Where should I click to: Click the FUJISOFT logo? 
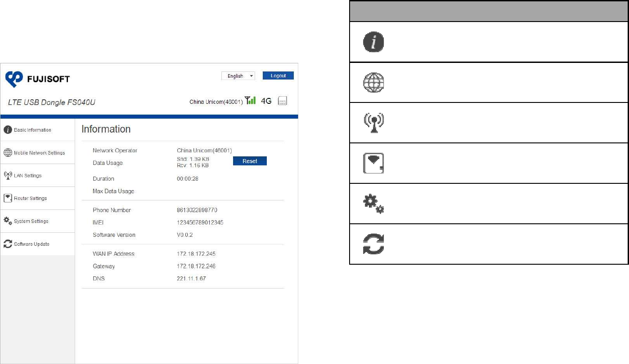coord(38,80)
